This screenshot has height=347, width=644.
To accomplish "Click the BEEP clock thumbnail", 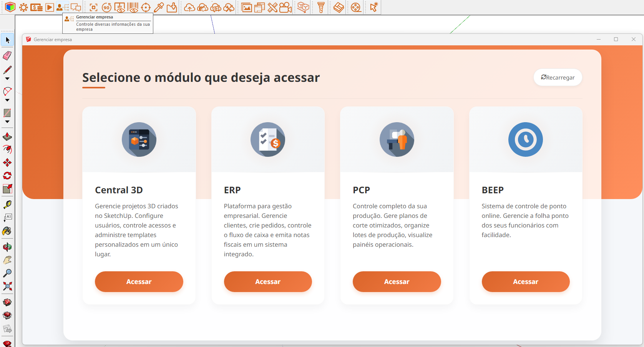I will (x=525, y=139).
